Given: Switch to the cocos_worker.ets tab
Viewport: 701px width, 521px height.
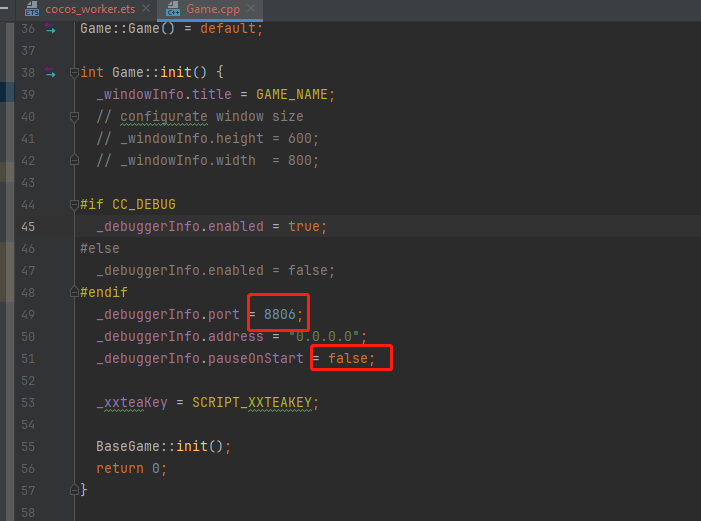Looking at the screenshot, I should coord(89,9).
